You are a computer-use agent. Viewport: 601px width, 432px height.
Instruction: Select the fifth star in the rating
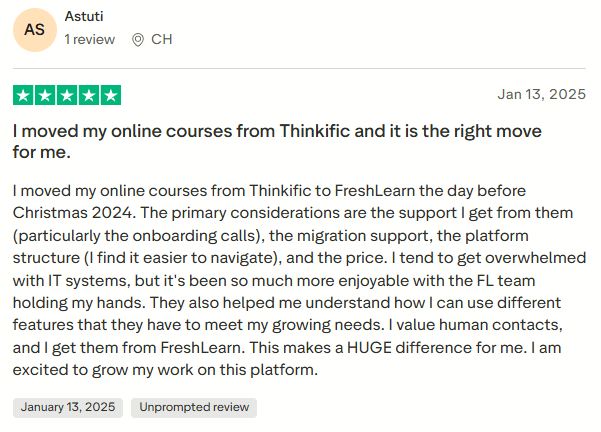[x=111, y=95]
